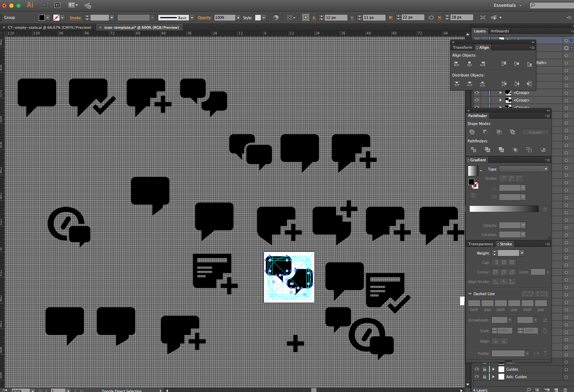Expand the Guides layer disclosure triangle
The height and width of the screenshot is (392, 574).
coord(494,369)
